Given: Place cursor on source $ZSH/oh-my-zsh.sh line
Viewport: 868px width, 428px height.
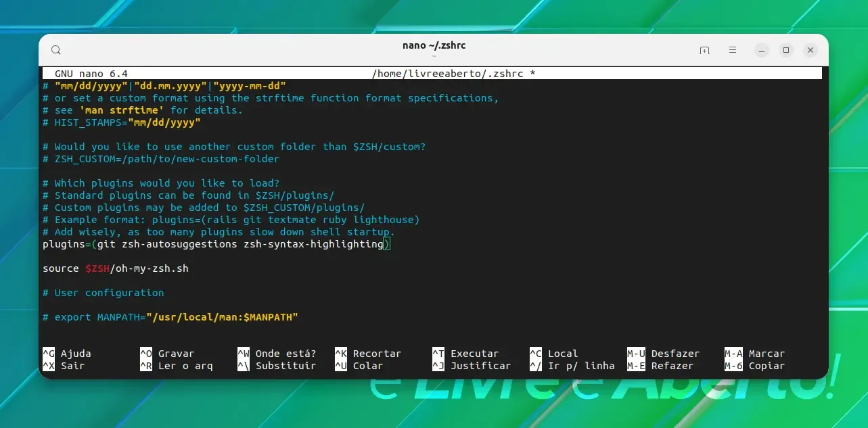Looking at the screenshot, I should click(116, 268).
